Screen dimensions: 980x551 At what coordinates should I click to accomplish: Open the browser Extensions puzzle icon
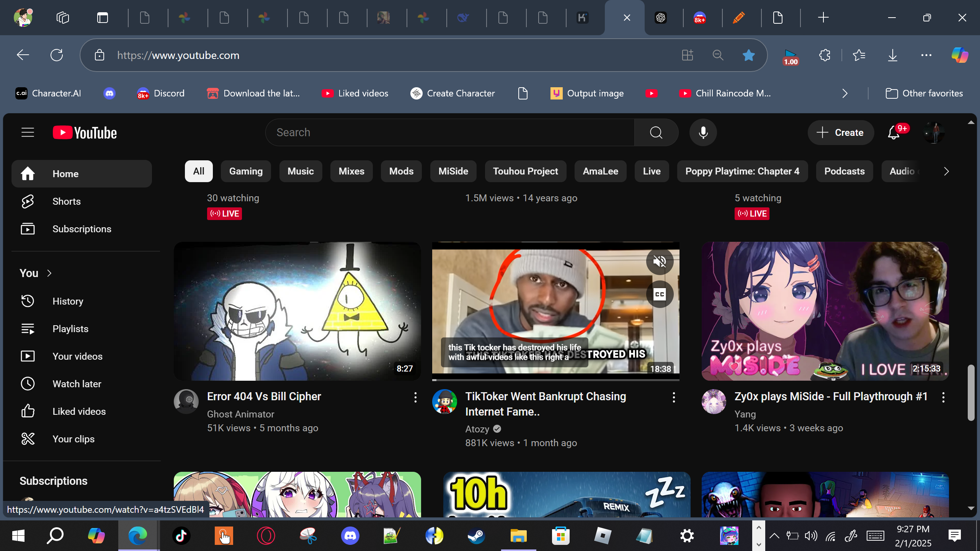tap(825, 55)
